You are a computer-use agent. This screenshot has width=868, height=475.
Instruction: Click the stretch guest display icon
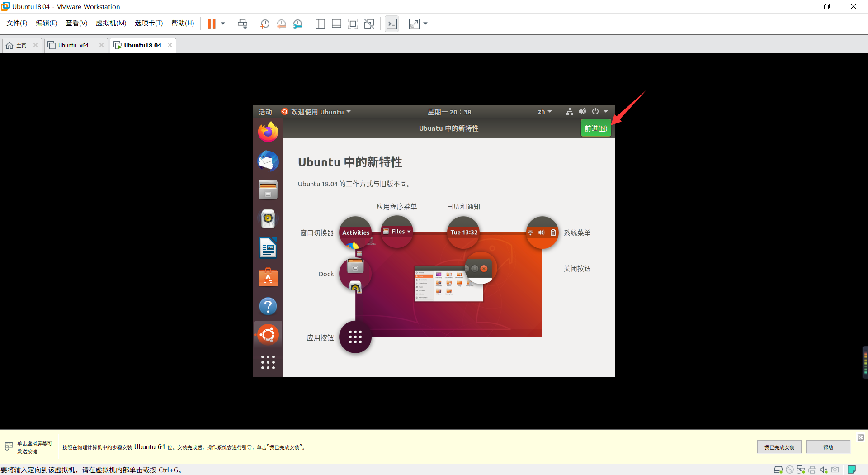[x=414, y=24]
